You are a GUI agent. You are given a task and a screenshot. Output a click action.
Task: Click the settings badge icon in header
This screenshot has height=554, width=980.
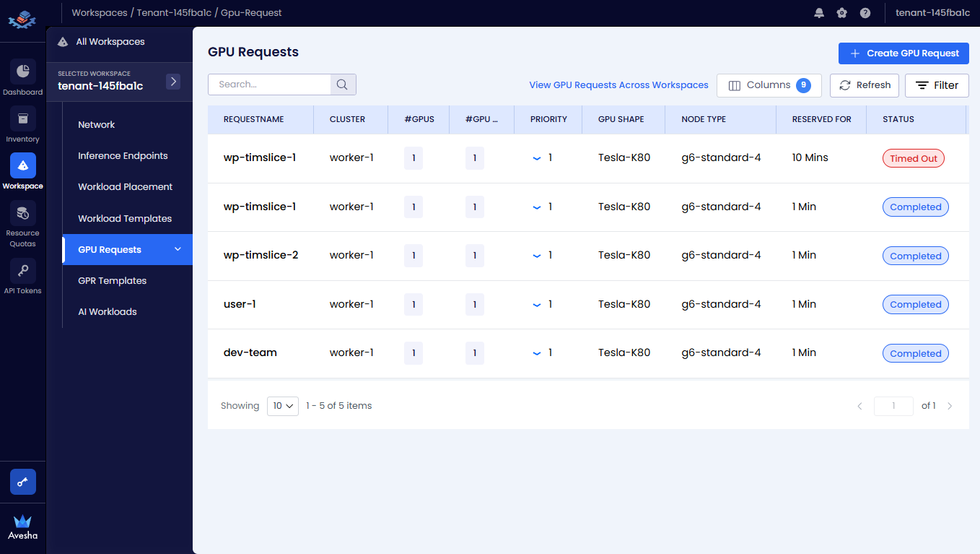click(842, 13)
